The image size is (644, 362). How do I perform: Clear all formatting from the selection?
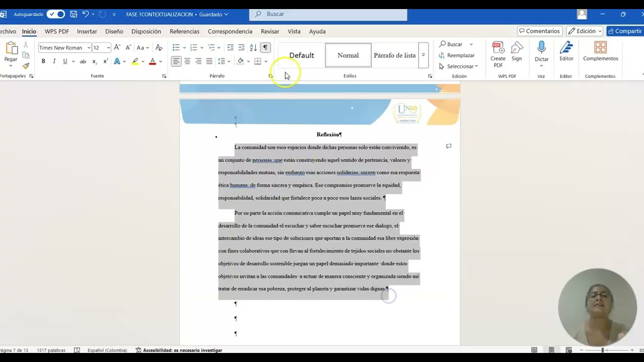point(159,47)
